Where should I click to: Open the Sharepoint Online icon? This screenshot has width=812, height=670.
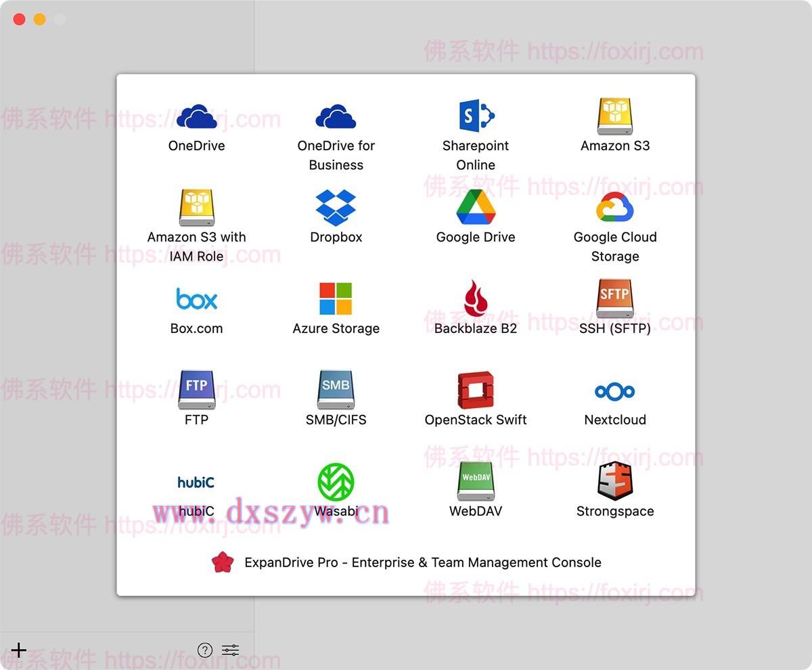point(476,116)
